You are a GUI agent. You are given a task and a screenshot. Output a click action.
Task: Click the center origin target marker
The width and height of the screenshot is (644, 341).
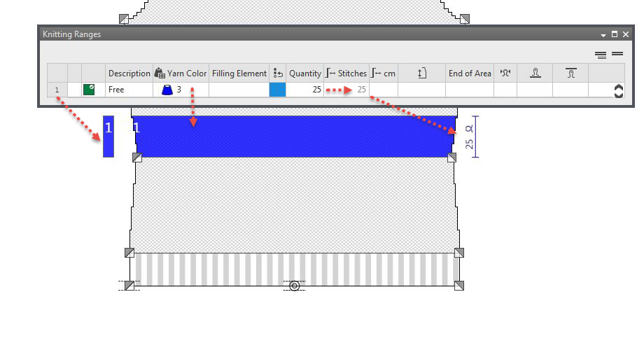pyautogui.click(x=295, y=286)
